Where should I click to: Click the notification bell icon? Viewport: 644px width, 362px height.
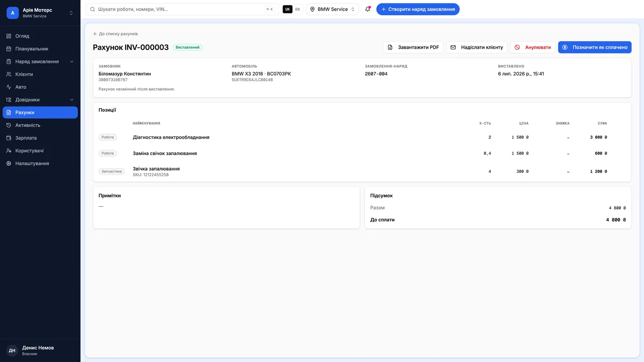pos(368,9)
